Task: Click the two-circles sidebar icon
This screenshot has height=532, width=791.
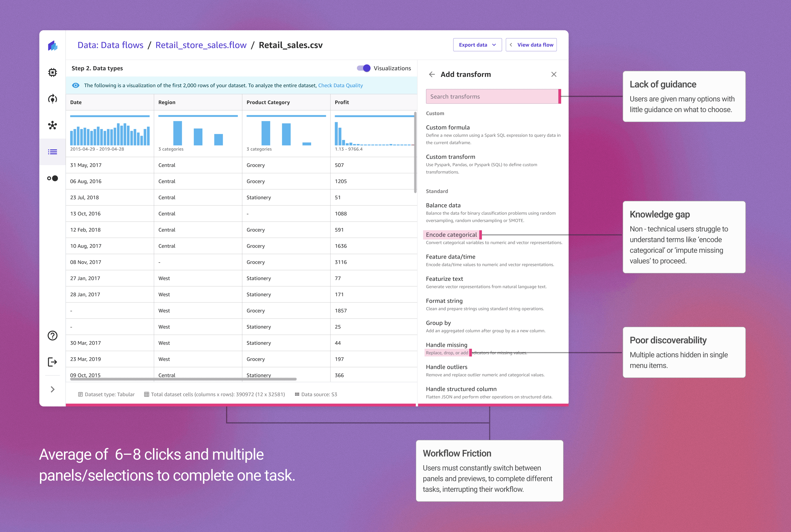Action: pos(52,178)
